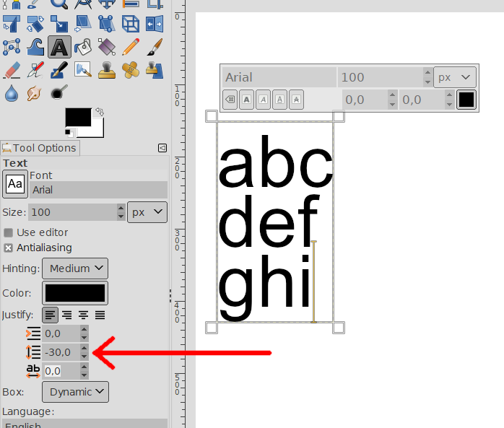Select the Bucket Fill tool
The height and width of the screenshot is (428, 504).
pyautogui.click(x=83, y=47)
